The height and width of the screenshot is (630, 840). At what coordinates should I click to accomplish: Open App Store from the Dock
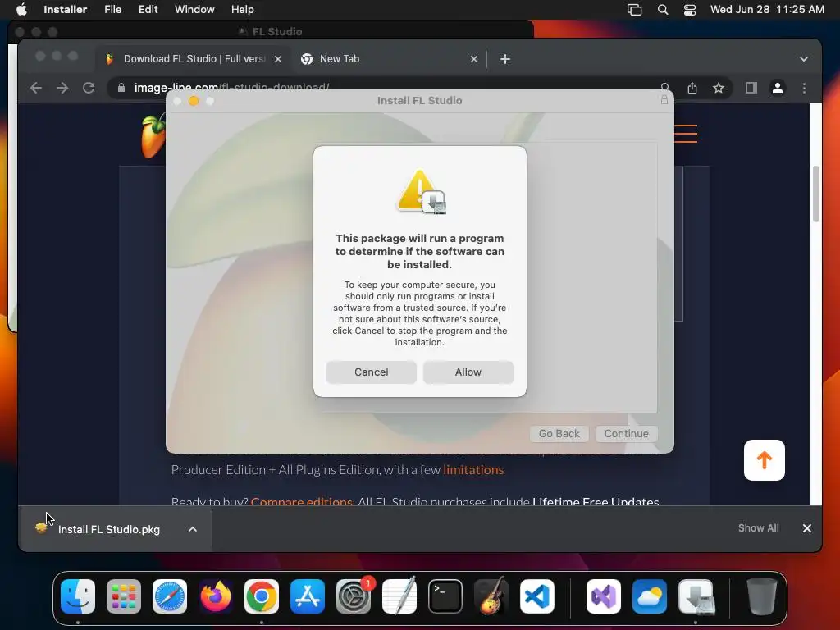click(x=308, y=596)
